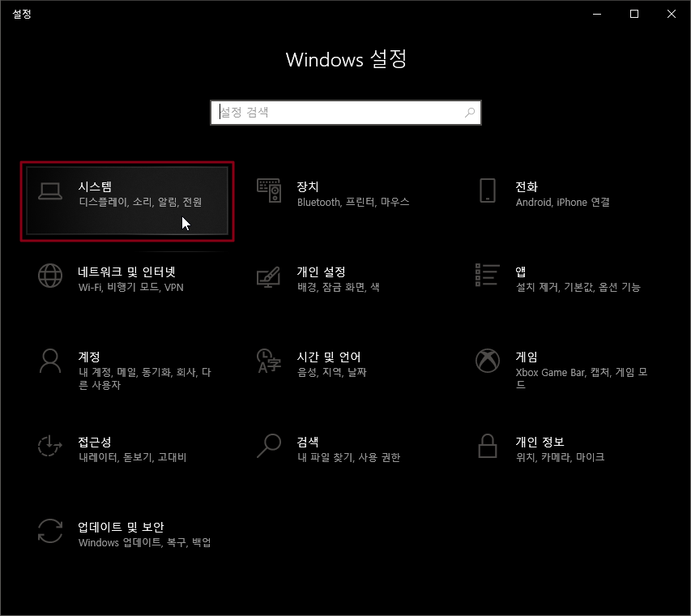The width and height of the screenshot is (691, 616).
Task: Focus the 설정 검색 input field
Action: pos(345,113)
